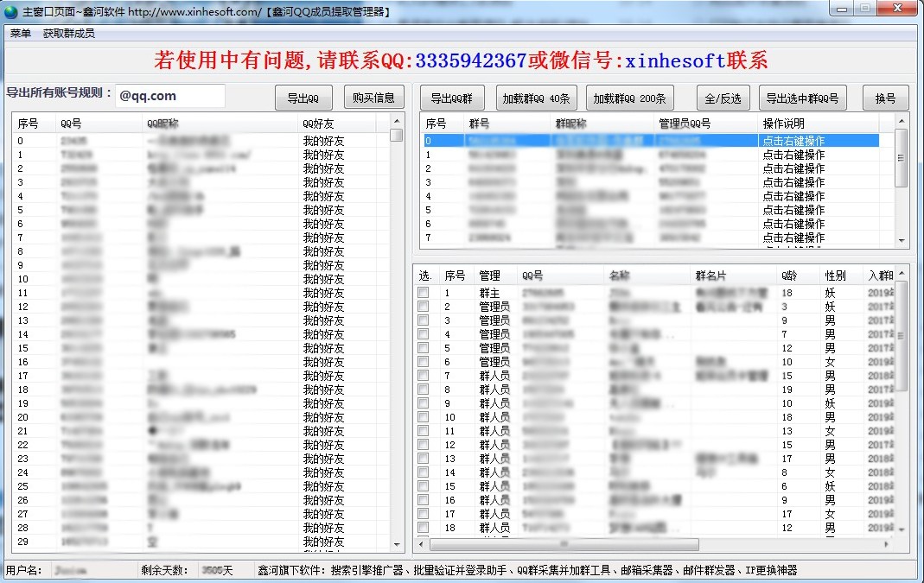
Task: Select friend row 29 in friends list
Action: click(x=201, y=542)
